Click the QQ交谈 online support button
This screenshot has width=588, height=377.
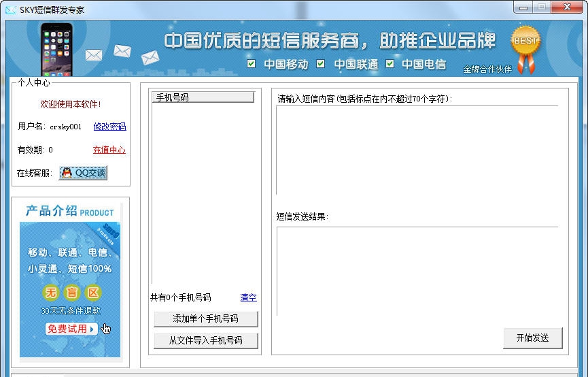83,173
